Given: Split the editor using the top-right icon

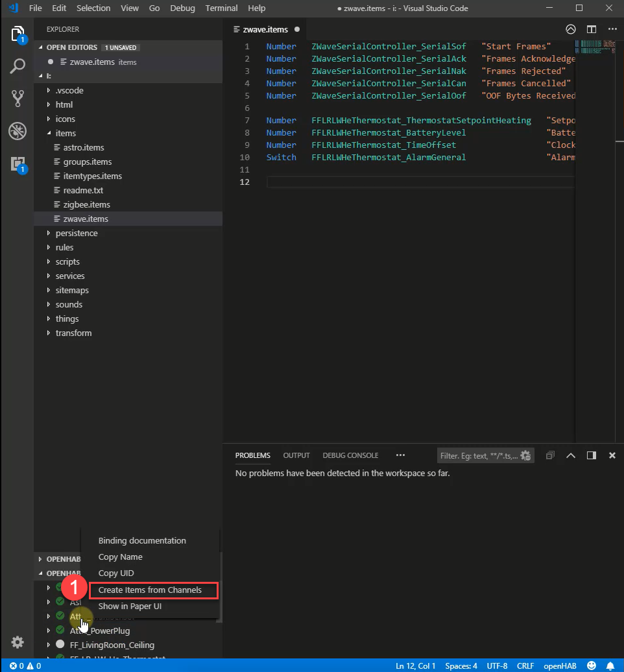Looking at the screenshot, I should click(x=591, y=29).
